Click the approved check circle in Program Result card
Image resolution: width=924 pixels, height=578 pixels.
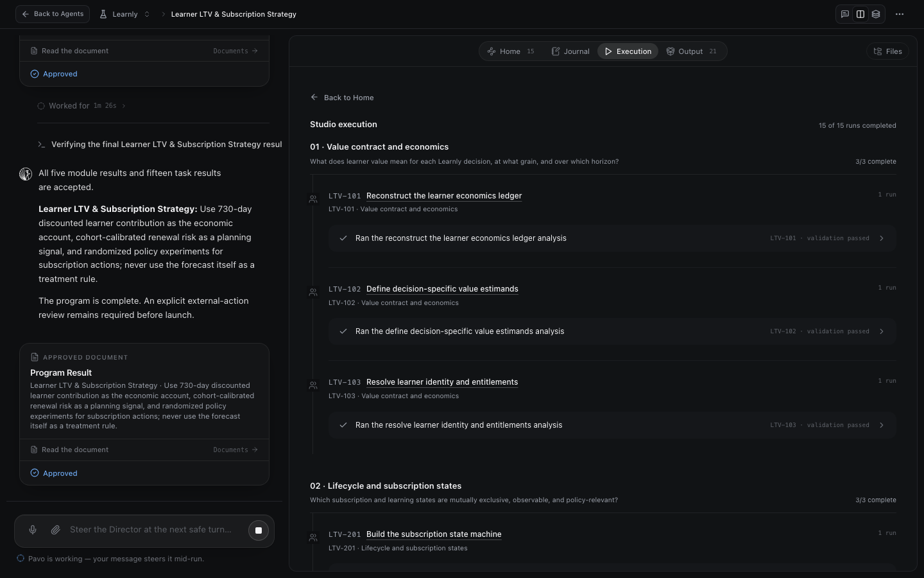tap(35, 473)
